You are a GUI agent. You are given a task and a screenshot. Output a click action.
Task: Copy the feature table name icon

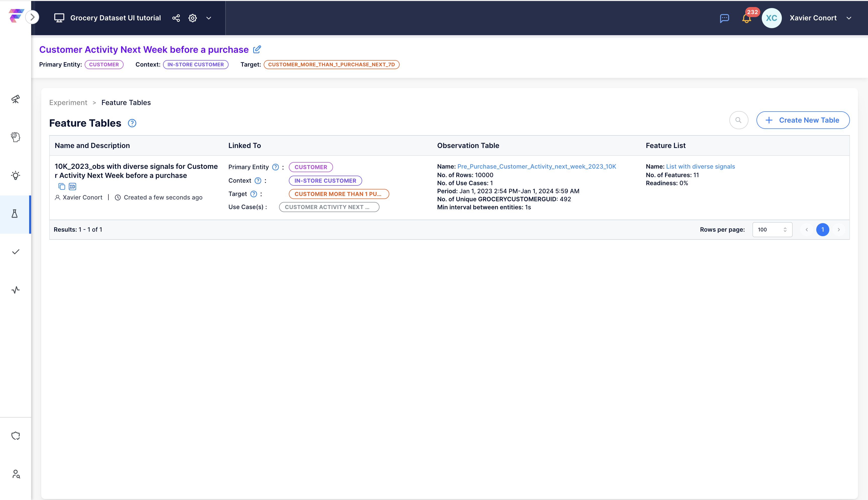[x=62, y=187]
